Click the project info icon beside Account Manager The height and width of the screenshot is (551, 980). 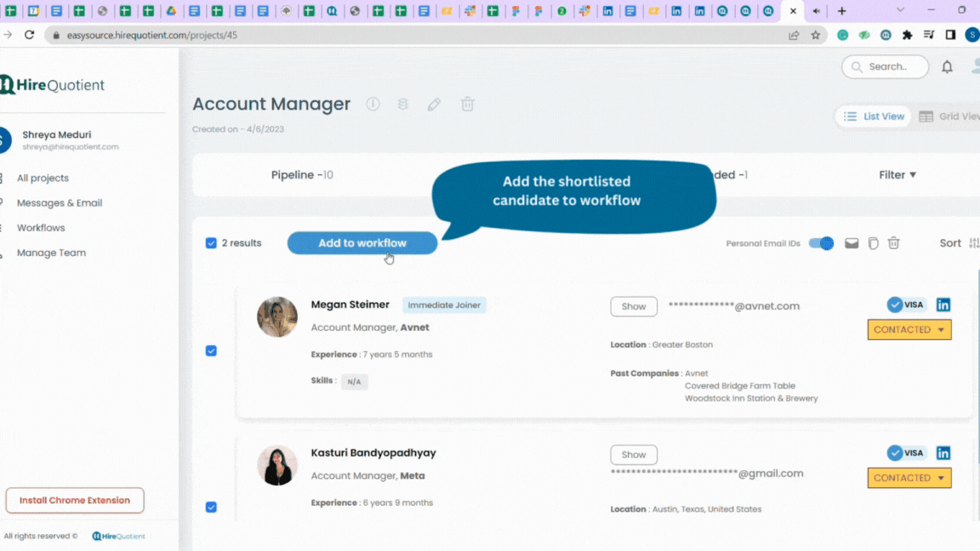(x=373, y=105)
